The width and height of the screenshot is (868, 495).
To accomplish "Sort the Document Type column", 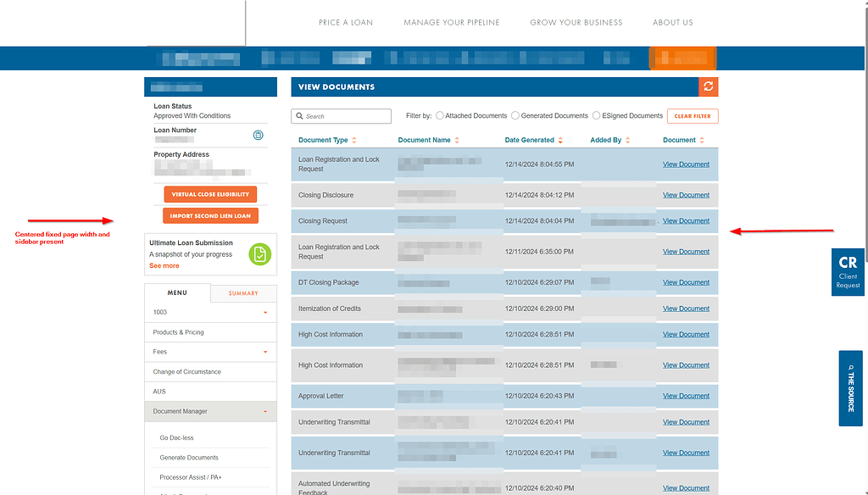I will coord(354,139).
